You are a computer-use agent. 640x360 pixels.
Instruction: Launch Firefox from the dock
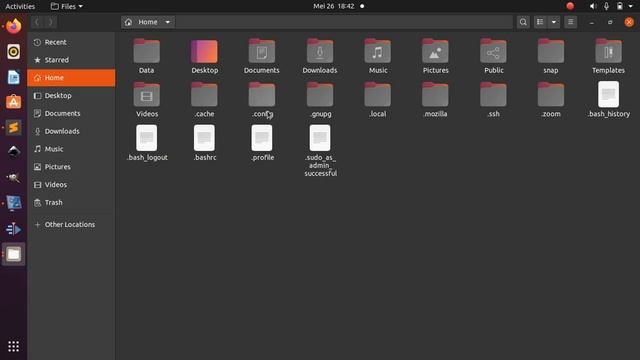[13, 26]
